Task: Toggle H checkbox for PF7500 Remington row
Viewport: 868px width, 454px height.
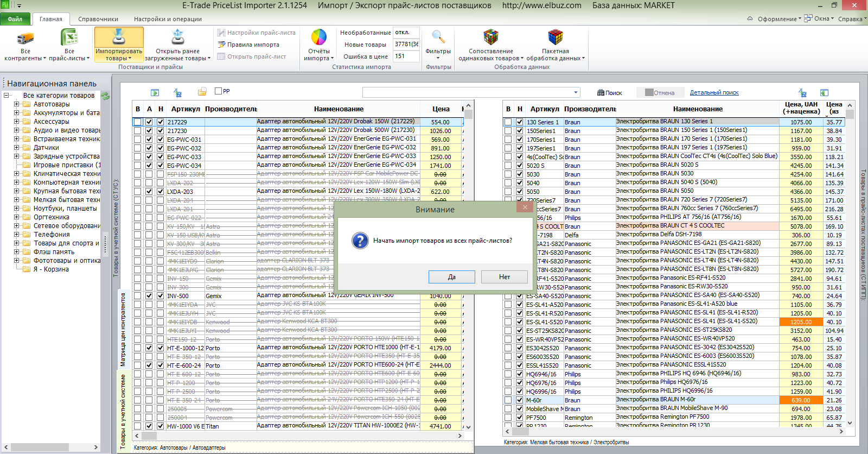Action: 520,418
